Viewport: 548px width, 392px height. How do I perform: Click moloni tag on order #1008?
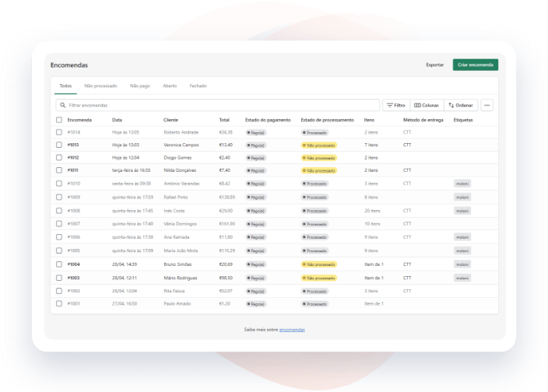pyautogui.click(x=462, y=211)
